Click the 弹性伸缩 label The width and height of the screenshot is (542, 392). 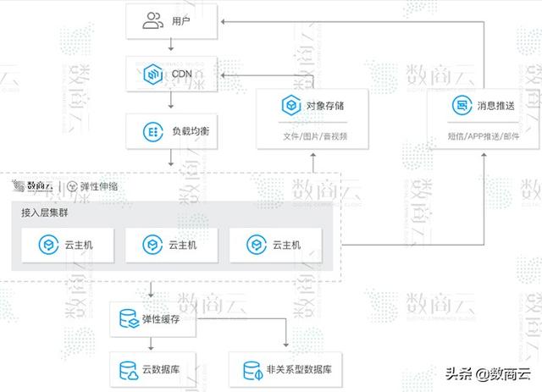tap(99, 186)
